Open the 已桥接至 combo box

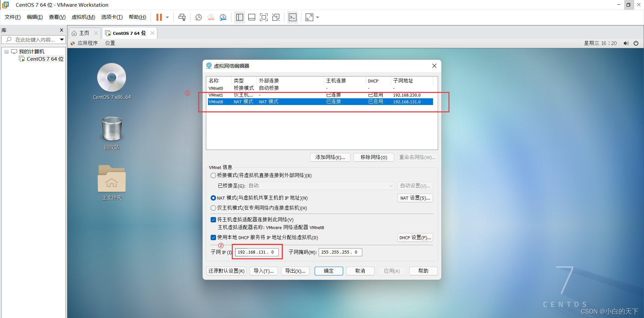click(x=321, y=186)
